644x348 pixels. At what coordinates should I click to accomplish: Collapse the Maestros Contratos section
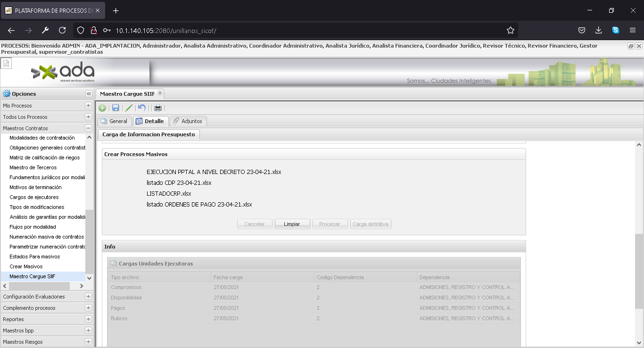coord(88,128)
